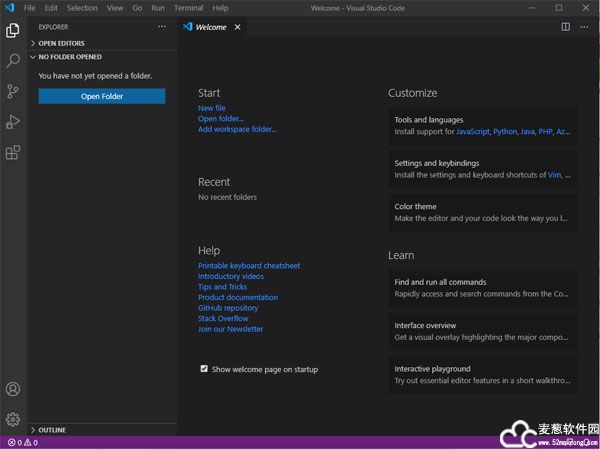Open the Terminal menu

(189, 8)
